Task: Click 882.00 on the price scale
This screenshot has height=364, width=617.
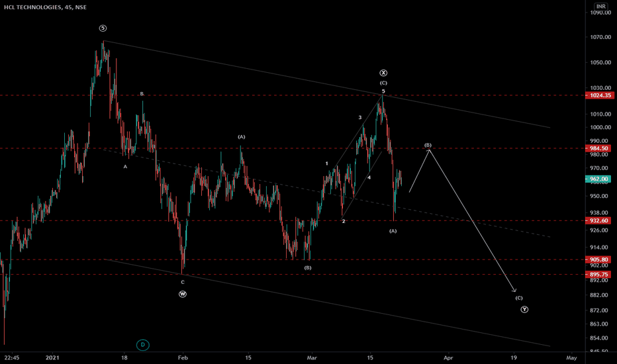Action: [x=600, y=295]
